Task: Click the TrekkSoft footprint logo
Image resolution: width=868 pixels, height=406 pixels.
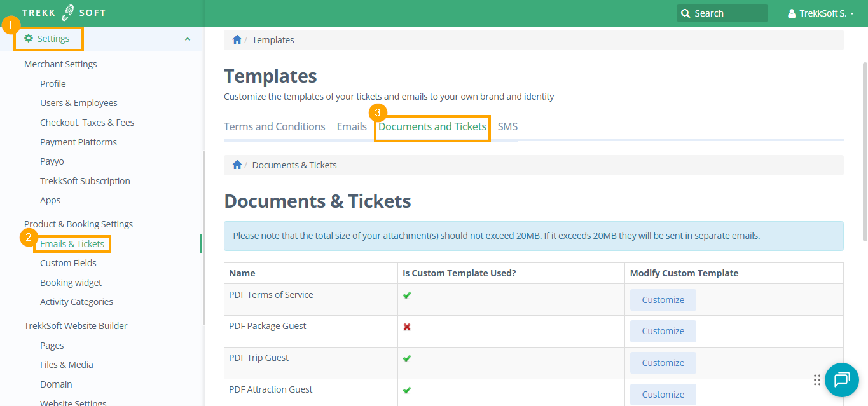Action: 68,13
